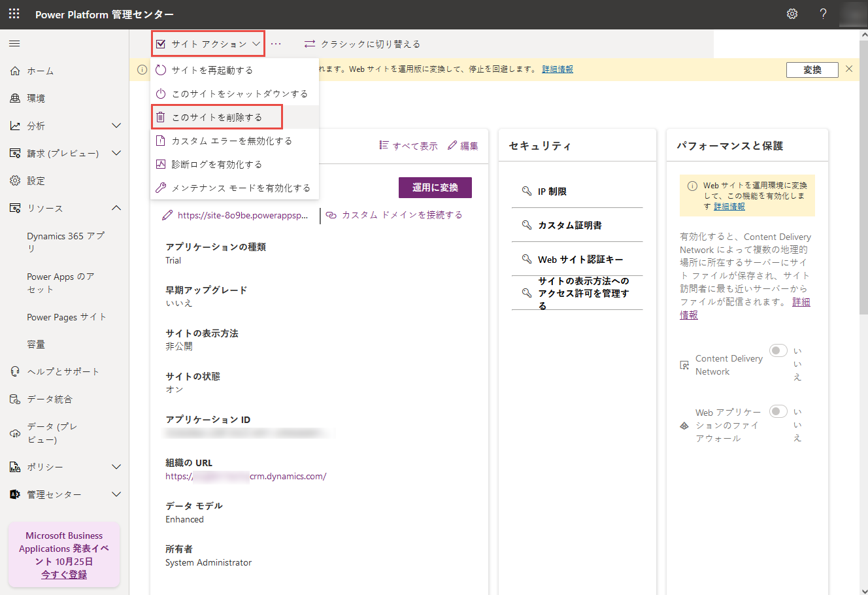Click カスタム ドメインを接続する link
The height and width of the screenshot is (595, 868).
pyautogui.click(x=394, y=215)
